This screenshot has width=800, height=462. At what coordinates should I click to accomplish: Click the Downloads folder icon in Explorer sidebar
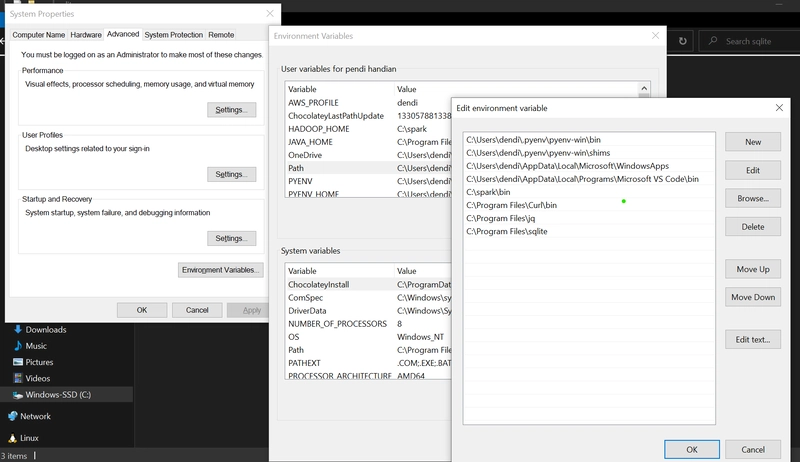(18, 329)
